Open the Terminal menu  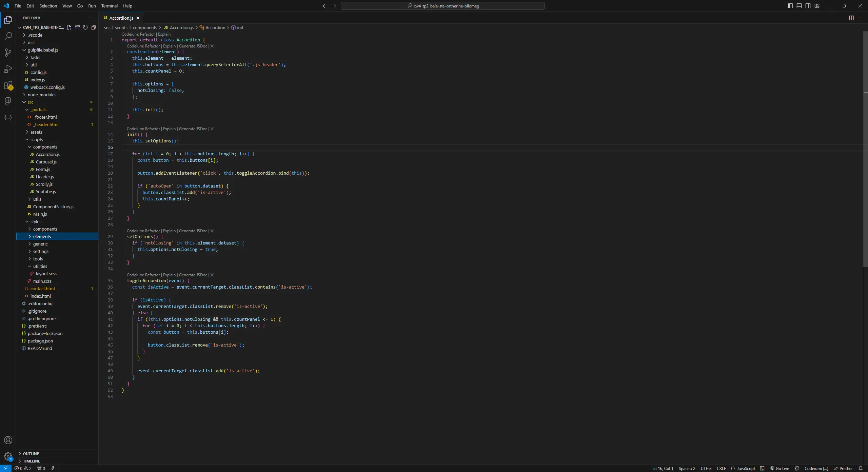click(109, 6)
